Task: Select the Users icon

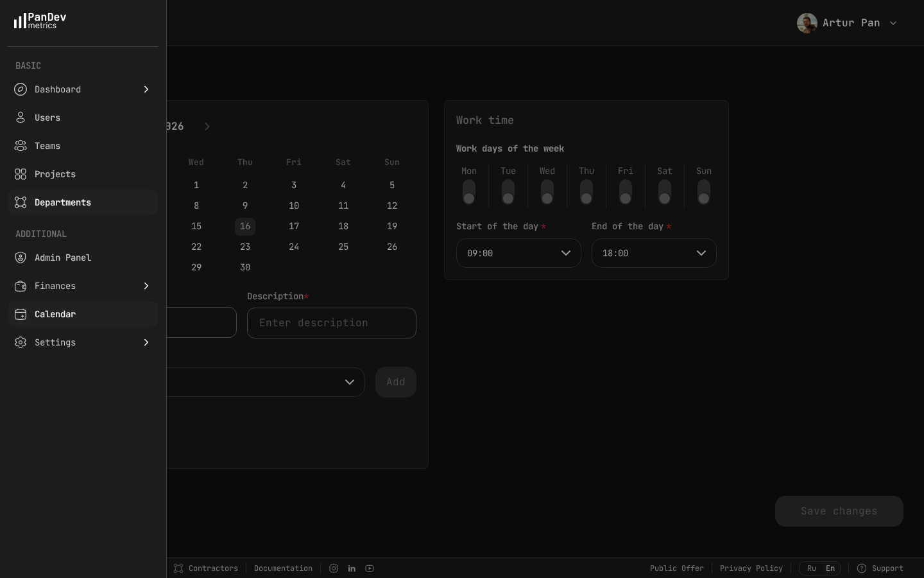Action: click(x=21, y=118)
